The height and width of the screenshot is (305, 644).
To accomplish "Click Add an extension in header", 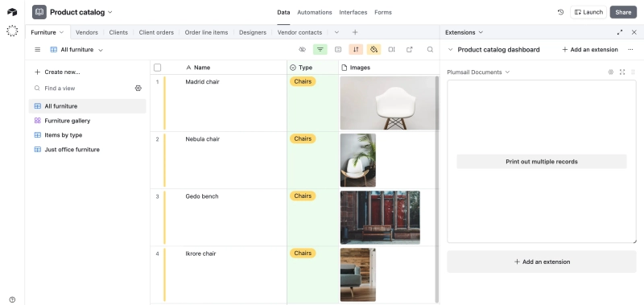I will coord(590,50).
